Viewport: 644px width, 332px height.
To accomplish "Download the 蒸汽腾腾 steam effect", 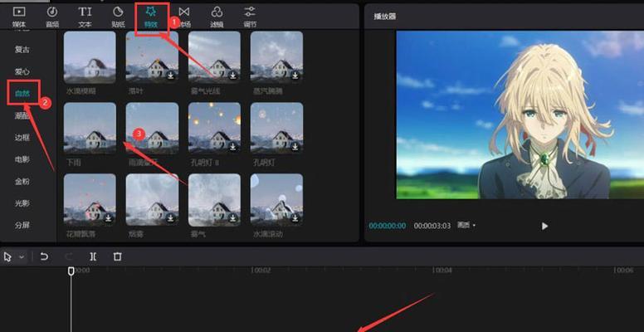I will click(295, 76).
